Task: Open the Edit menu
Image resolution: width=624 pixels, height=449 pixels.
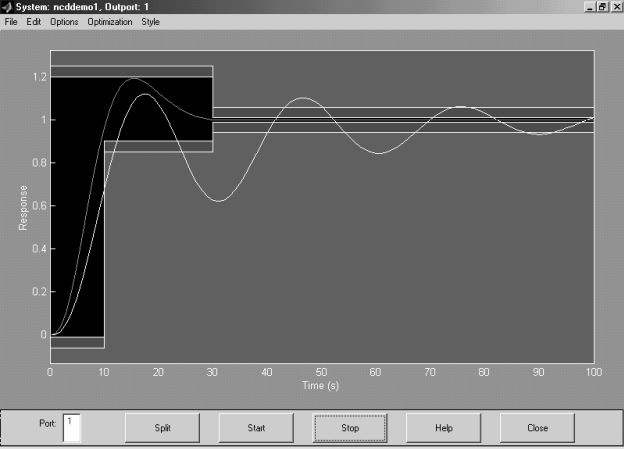Action: coord(33,22)
